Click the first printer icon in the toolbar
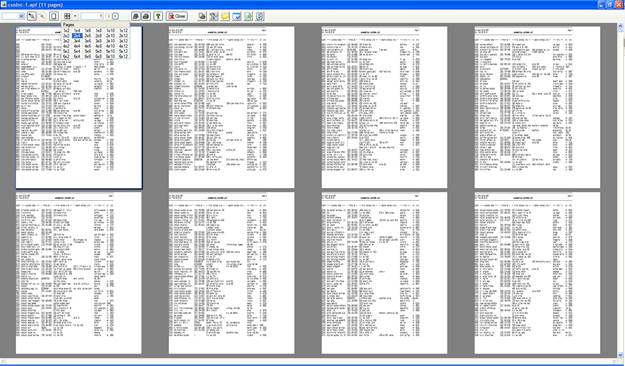 pos(136,16)
